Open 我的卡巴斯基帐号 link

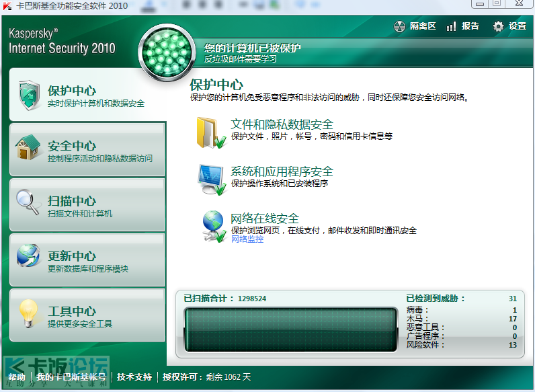(71, 377)
